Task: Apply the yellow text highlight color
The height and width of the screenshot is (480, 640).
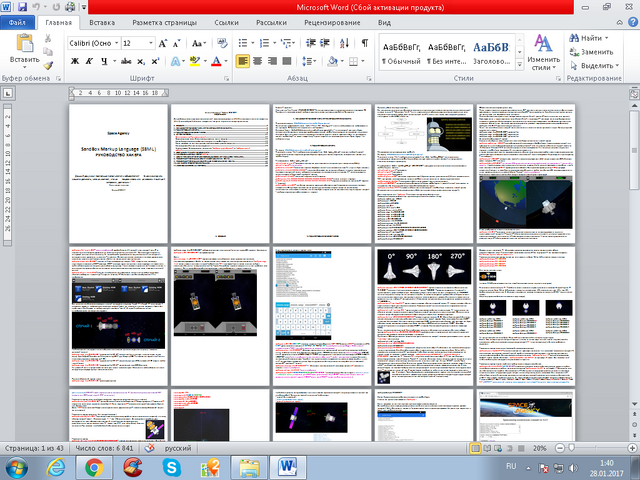Action: [195, 61]
